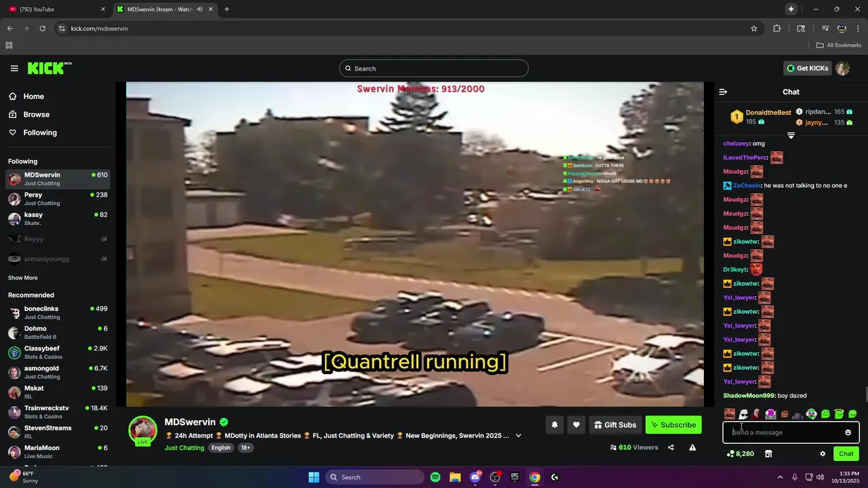This screenshot has height=488, width=868.
Task: Open the channel points shop icon
Action: point(768,454)
